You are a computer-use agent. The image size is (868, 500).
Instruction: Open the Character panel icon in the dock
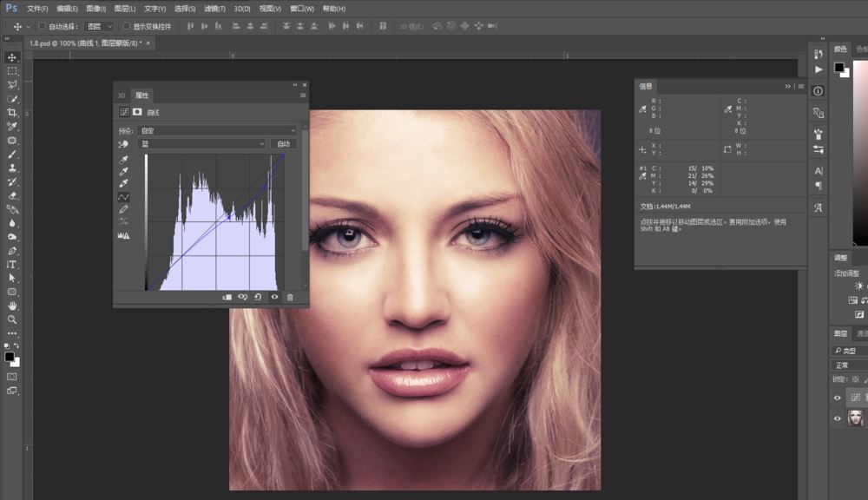click(x=819, y=171)
